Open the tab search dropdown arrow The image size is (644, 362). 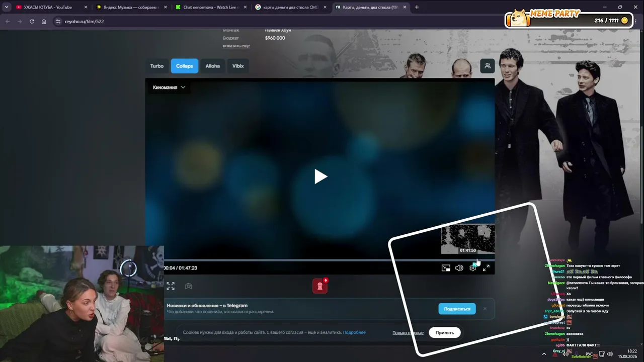pos(7,7)
